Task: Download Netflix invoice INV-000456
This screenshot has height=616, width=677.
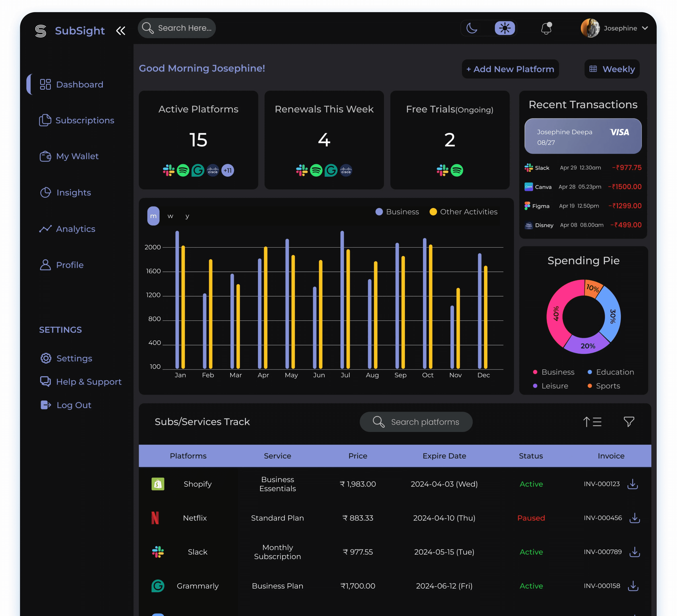Action: tap(634, 518)
